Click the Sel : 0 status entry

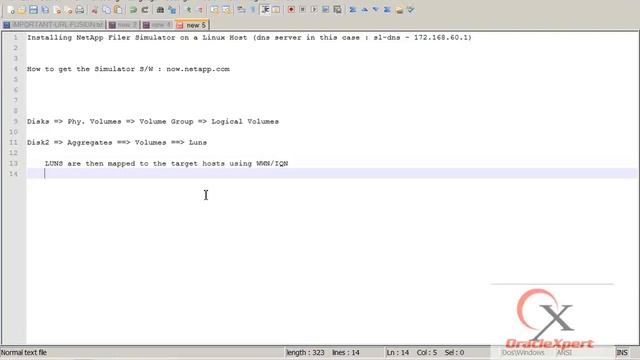pos(454,352)
